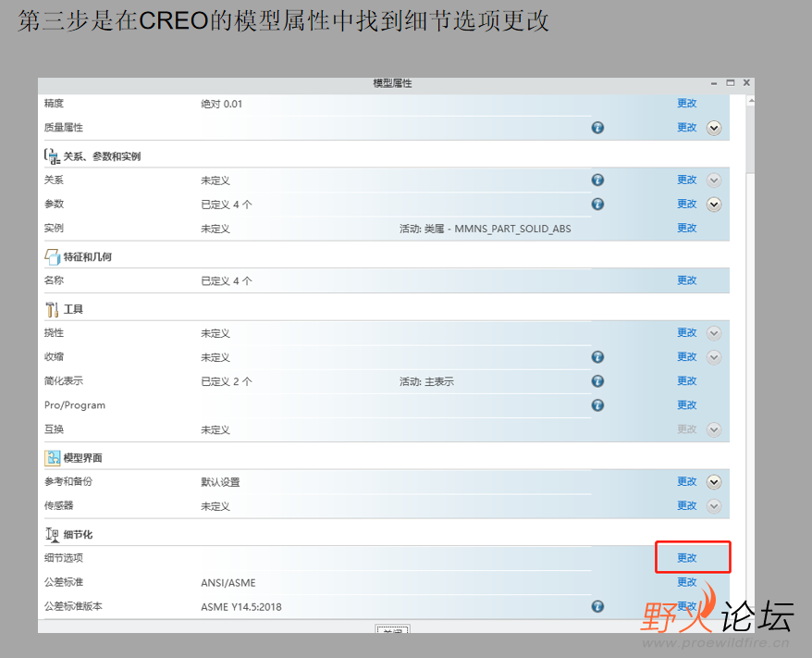The image size is (812, 658).
Task: Open help info for 简化表示 row
Action: click(597, 381)
